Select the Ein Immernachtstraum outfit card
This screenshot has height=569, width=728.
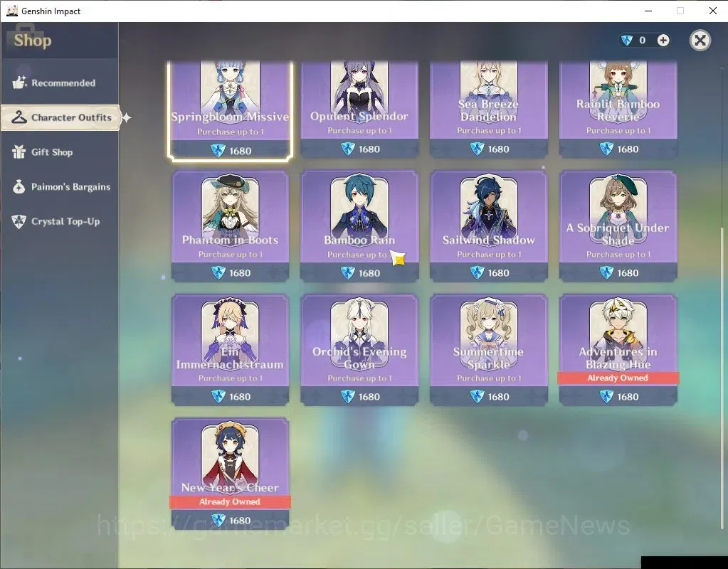tap(231, 350)
